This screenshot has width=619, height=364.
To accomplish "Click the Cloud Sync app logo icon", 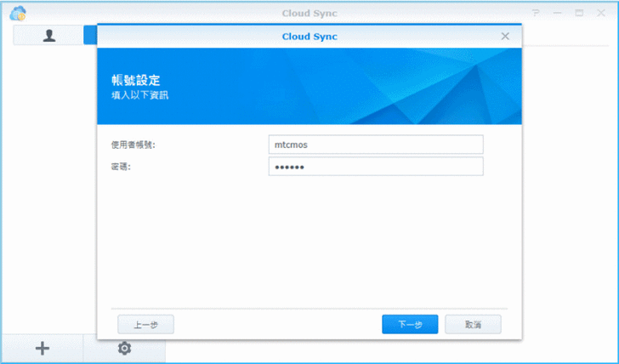I will click(18, 14).
